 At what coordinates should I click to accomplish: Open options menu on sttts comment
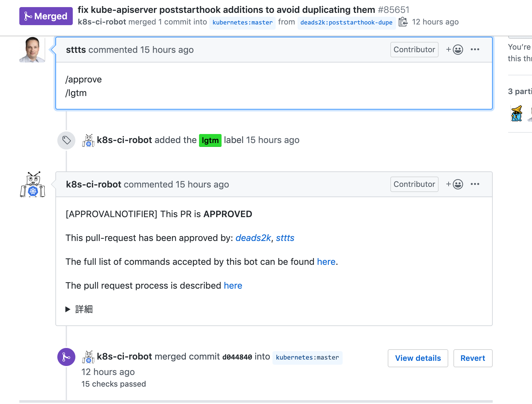click(475, 50)
